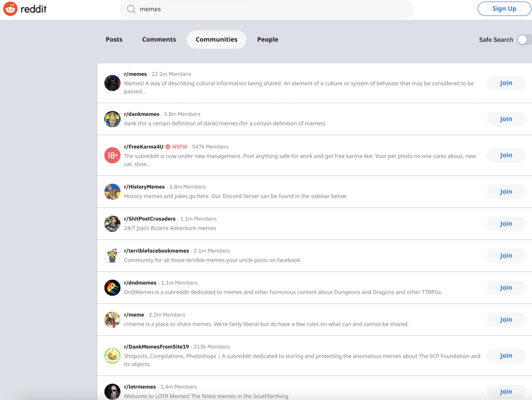Join the r/DankMemesFromSite19 community
The image size is (532, 400).
(506, 356)
